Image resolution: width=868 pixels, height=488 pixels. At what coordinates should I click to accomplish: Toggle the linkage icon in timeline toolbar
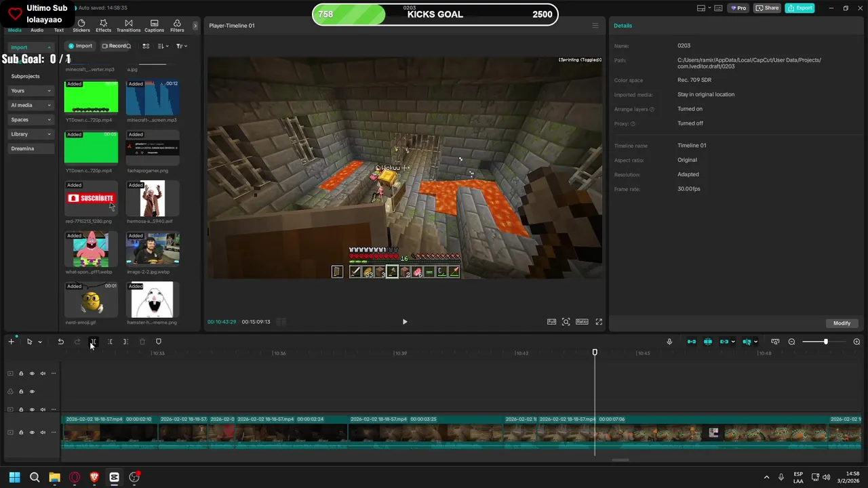724,342
